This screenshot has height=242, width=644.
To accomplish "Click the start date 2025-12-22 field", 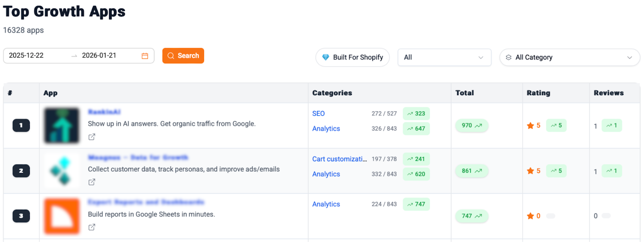I will [27, 56].
